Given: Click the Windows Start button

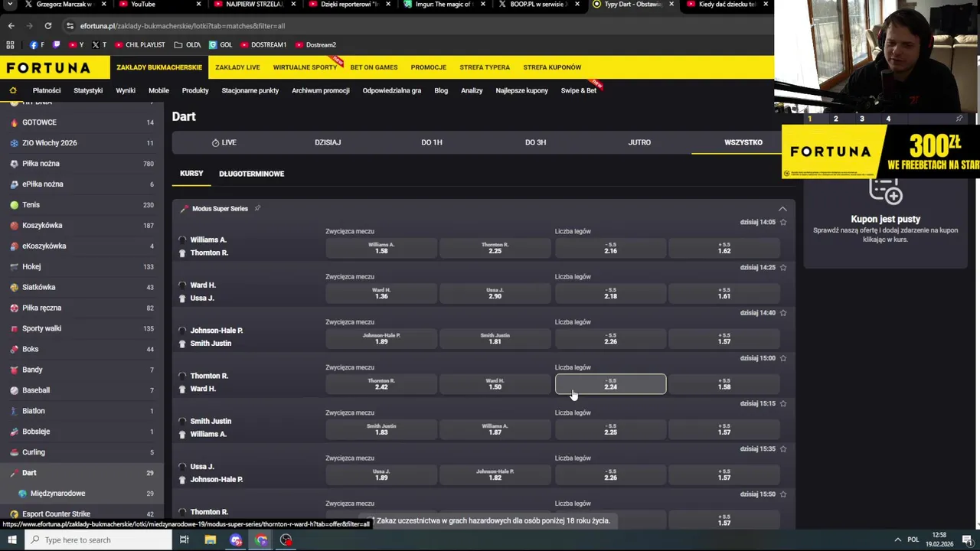Looking at the screenshot, I should point(11,540).
